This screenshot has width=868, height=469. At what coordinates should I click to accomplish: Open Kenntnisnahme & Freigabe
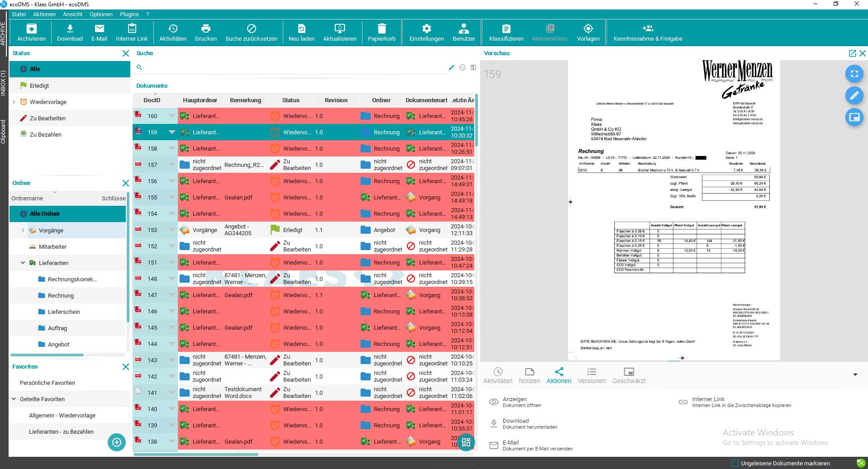648,29
